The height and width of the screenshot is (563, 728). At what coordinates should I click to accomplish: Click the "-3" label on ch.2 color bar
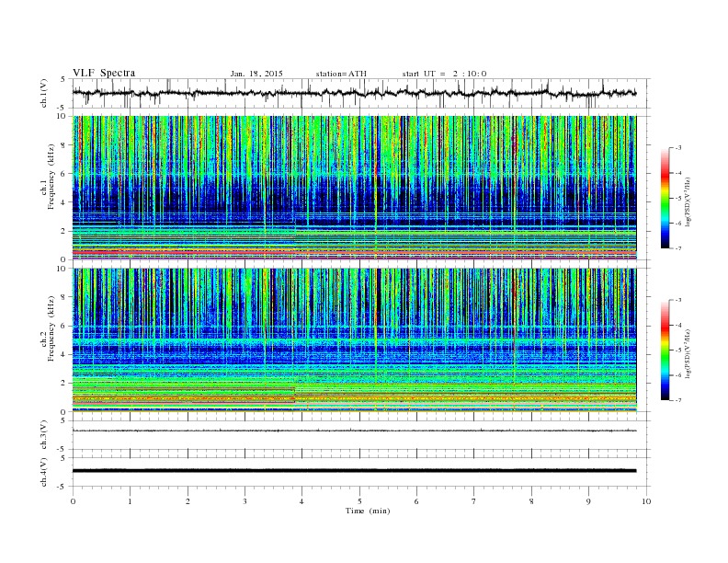pos(678,301)
